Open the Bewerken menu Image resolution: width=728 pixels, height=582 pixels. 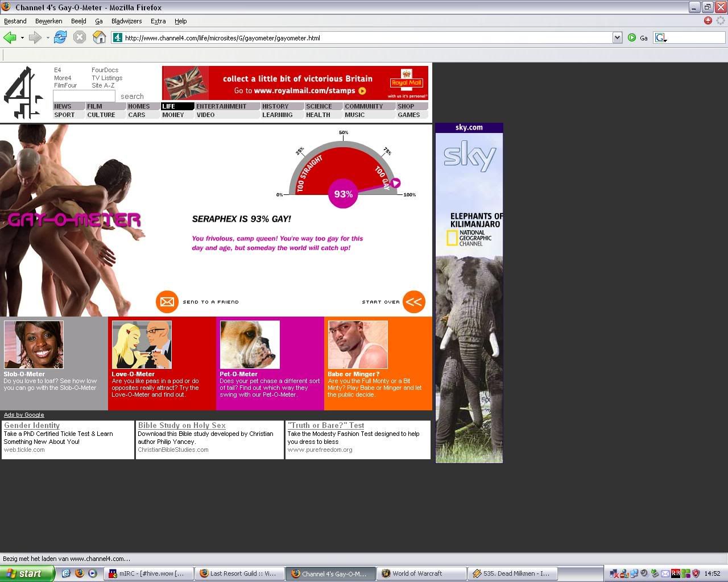[x=49, y=21]
